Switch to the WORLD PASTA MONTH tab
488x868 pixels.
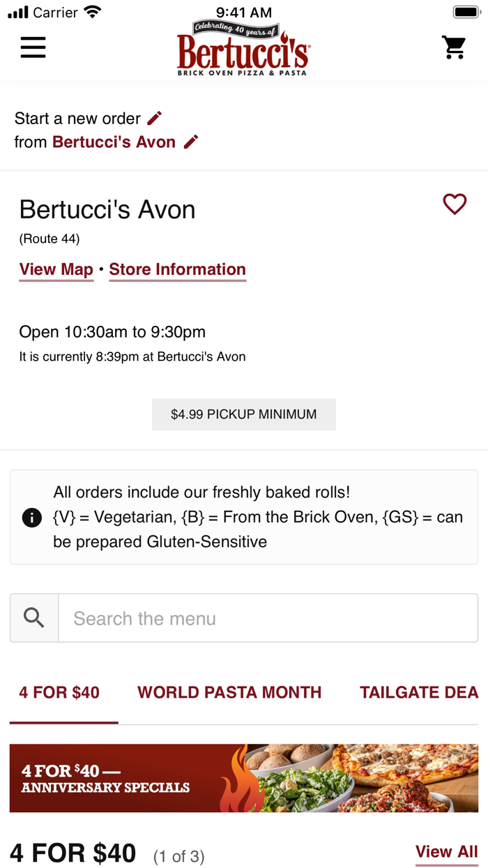pyautogui.click(x=229, y=691)
